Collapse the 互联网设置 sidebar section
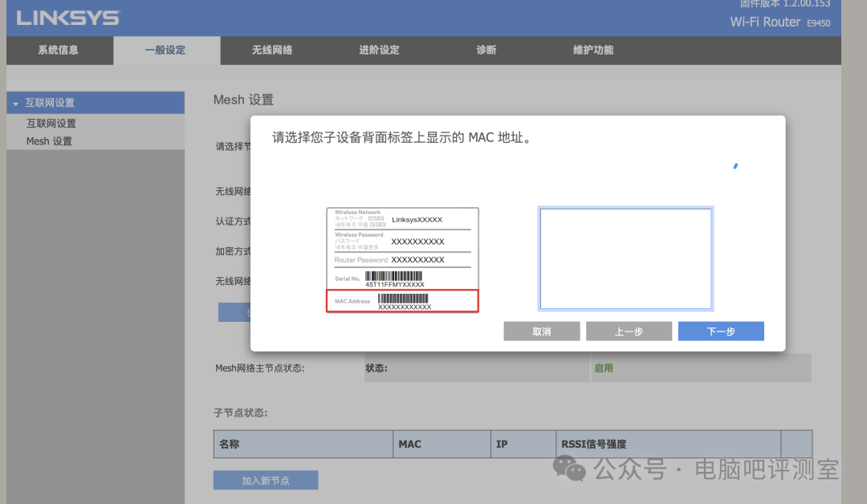867x504 pixels. (95, 103)
